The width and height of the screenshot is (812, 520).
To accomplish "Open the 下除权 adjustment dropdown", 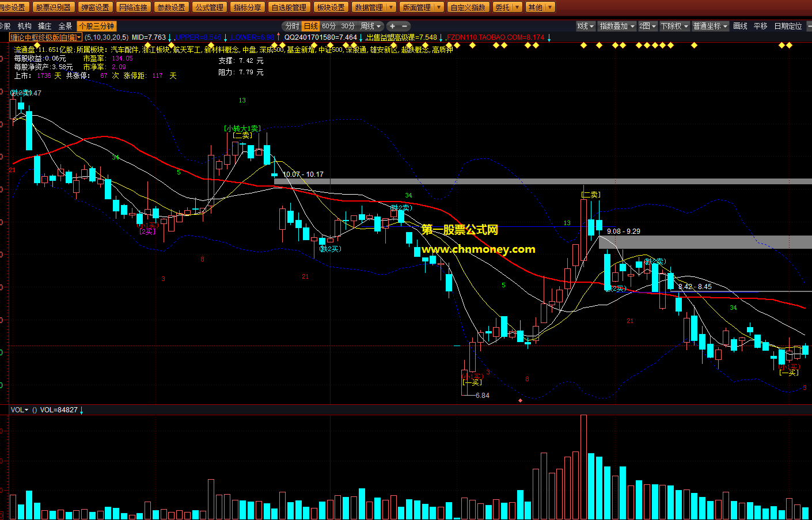I will (x=674, y=26).
